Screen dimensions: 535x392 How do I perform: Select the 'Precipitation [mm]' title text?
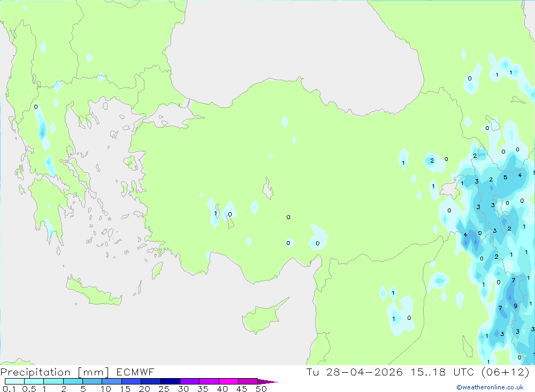tap(55, 372)
